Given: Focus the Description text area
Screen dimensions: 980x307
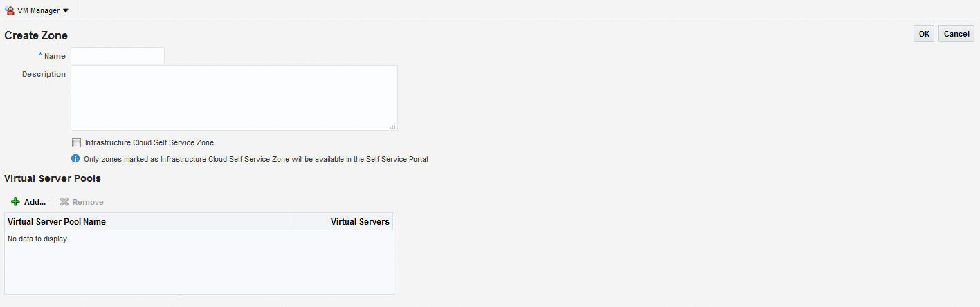Looking at the screenshot, I should (234, 97).
